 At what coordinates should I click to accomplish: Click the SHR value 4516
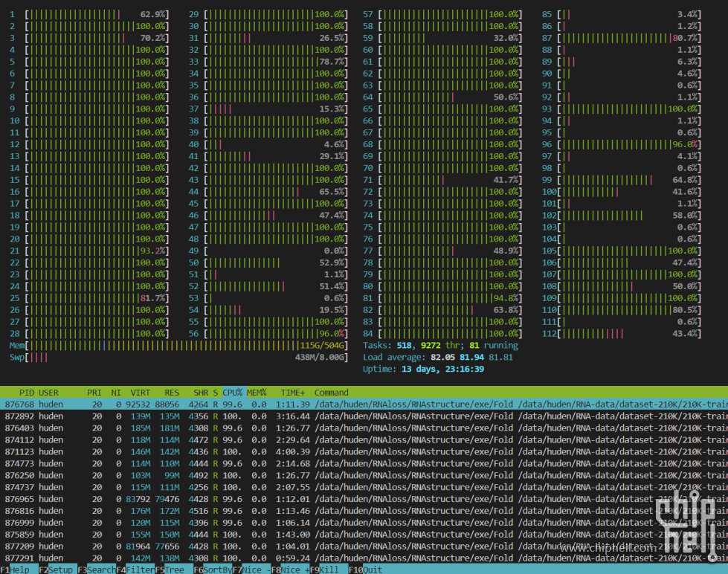pos(199,511)
